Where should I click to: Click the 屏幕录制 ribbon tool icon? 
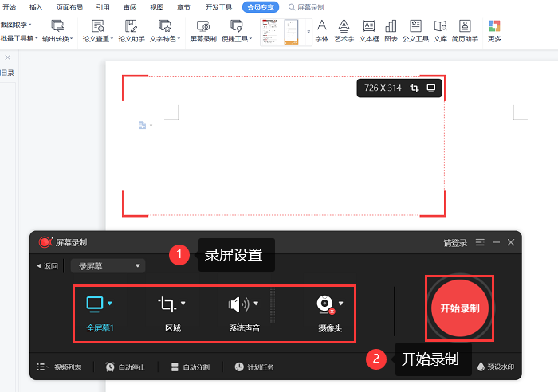(x=202, y=31)
